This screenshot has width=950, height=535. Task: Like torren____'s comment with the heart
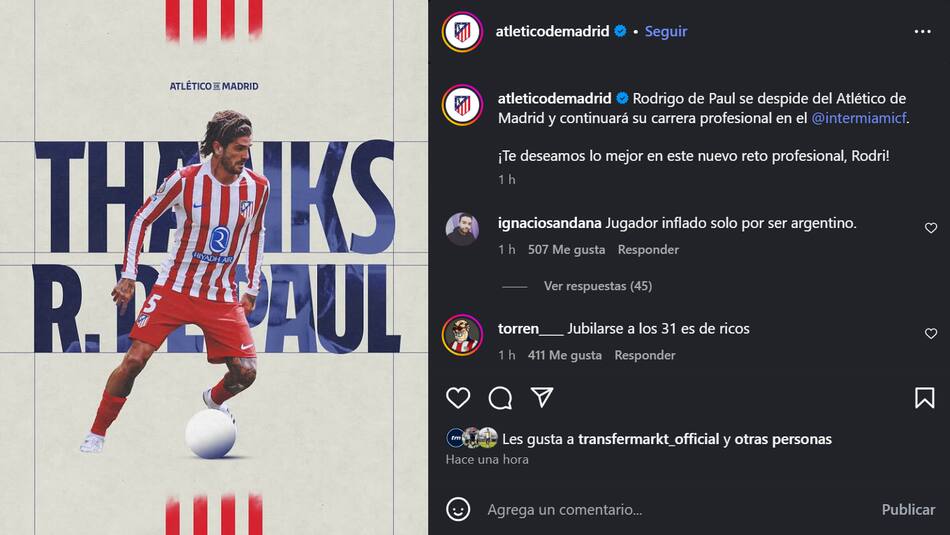pyautogui.click(x=931, y=333)
